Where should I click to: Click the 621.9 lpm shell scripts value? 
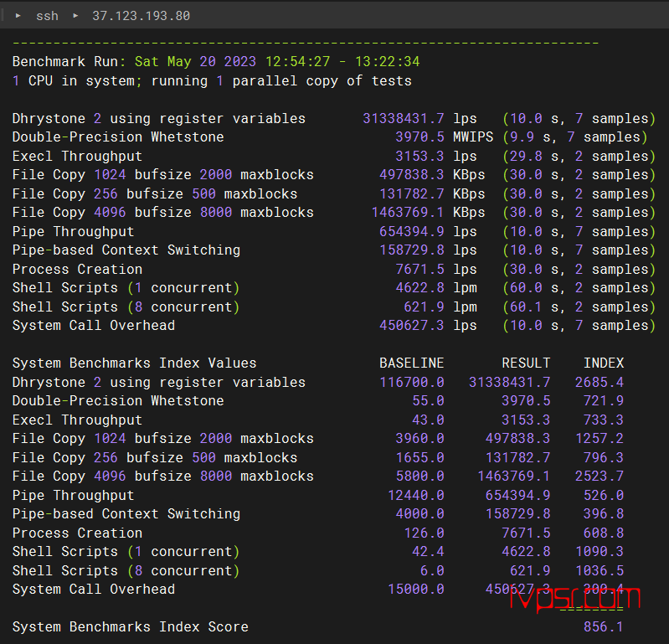click(440, 307)
